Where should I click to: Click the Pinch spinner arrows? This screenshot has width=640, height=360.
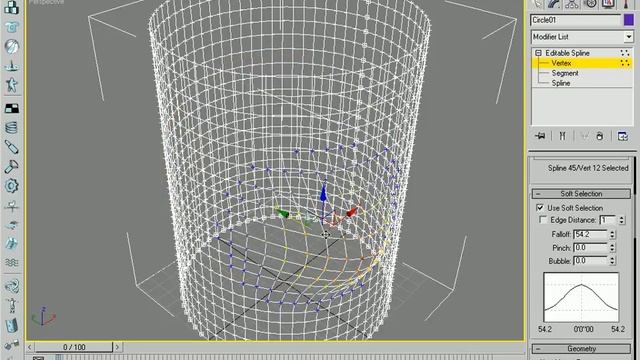[612, 247]
